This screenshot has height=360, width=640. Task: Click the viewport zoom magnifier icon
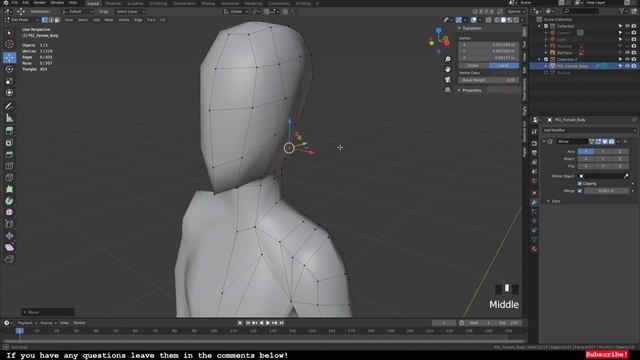click(x=448, y=59)
